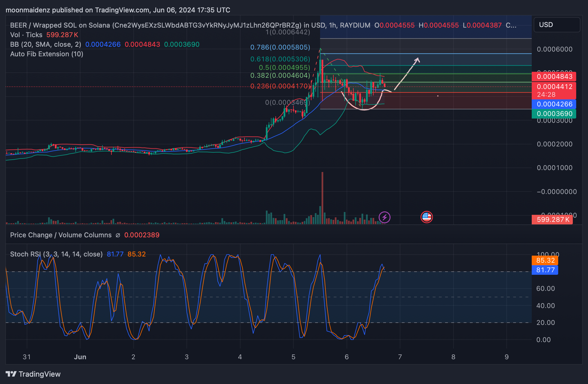Screen dimensions: 588x384
Task: Click the US flag economic event icon
Action: click(427, 217)
